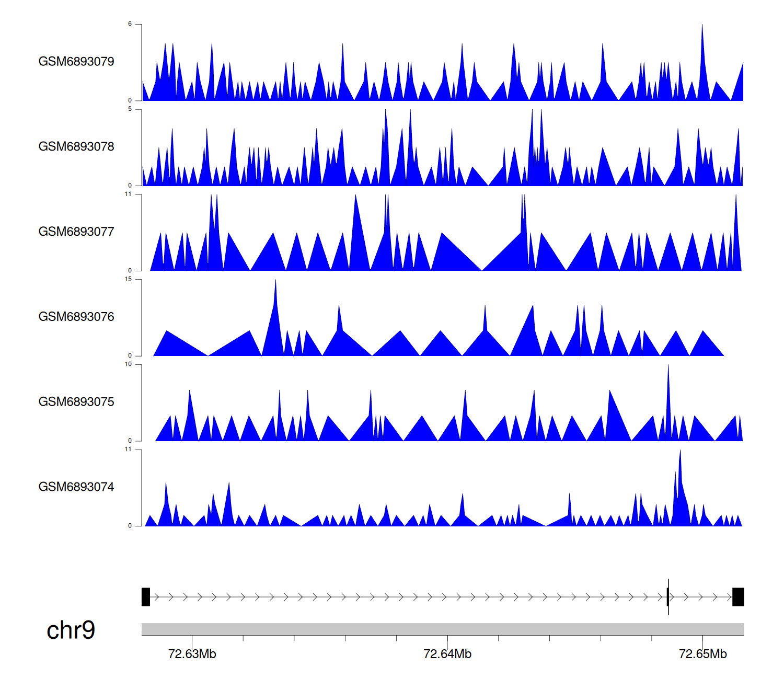Click the thin middle exon in gene model

coord(668,597)
